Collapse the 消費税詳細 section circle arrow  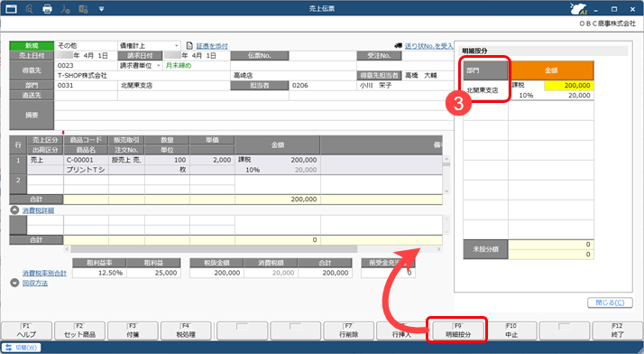14,210
